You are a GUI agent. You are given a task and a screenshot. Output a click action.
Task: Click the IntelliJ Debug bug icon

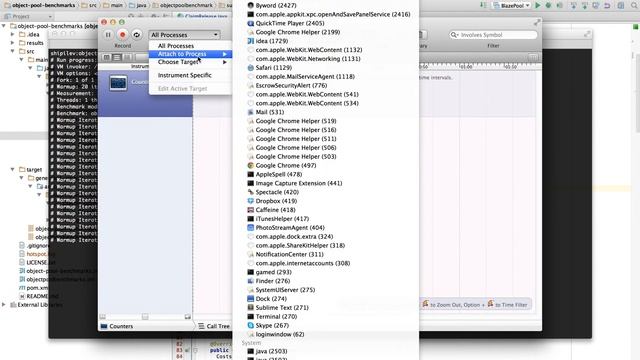pos(549,6)
